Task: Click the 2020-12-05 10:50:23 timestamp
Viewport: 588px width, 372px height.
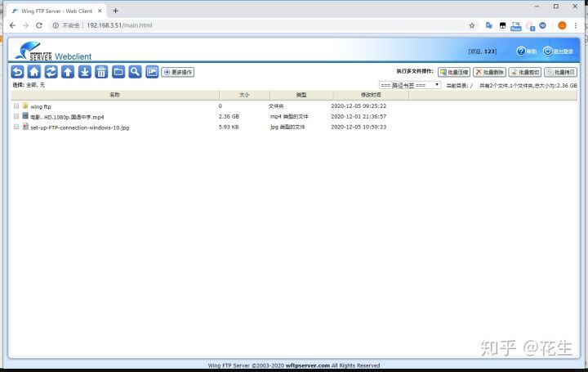Action: tap(359, 127)
